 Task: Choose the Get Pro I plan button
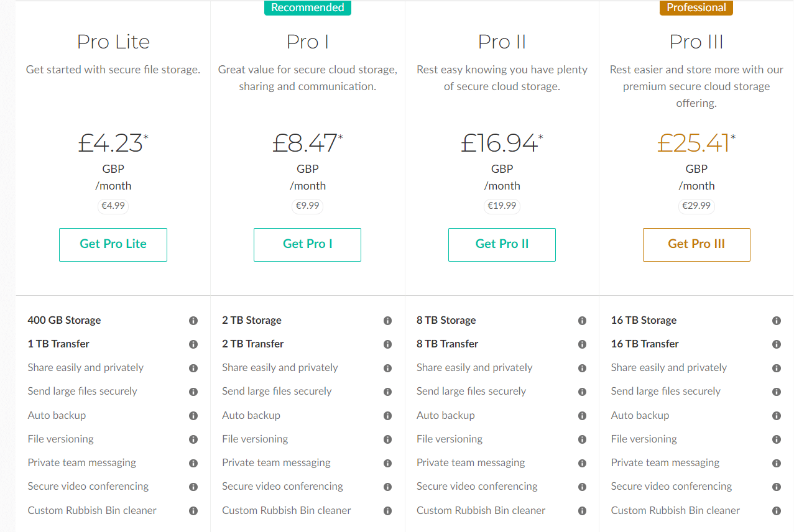coord(307,245)
